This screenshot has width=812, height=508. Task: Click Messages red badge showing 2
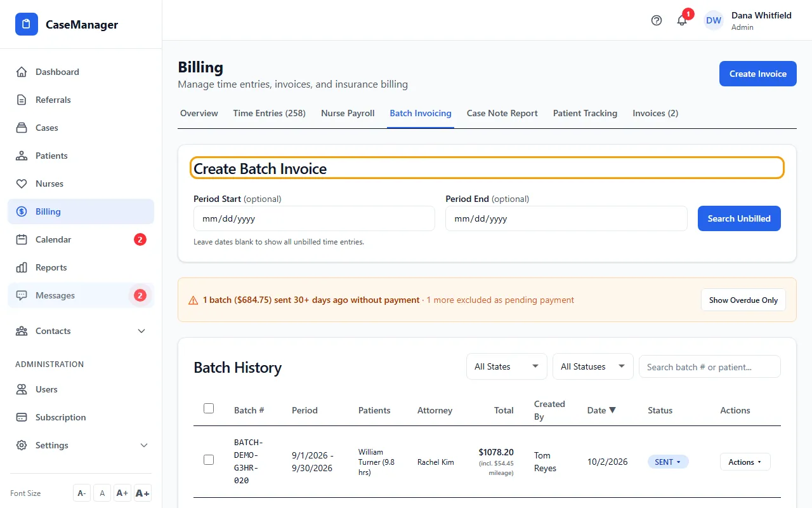(140, 295)
